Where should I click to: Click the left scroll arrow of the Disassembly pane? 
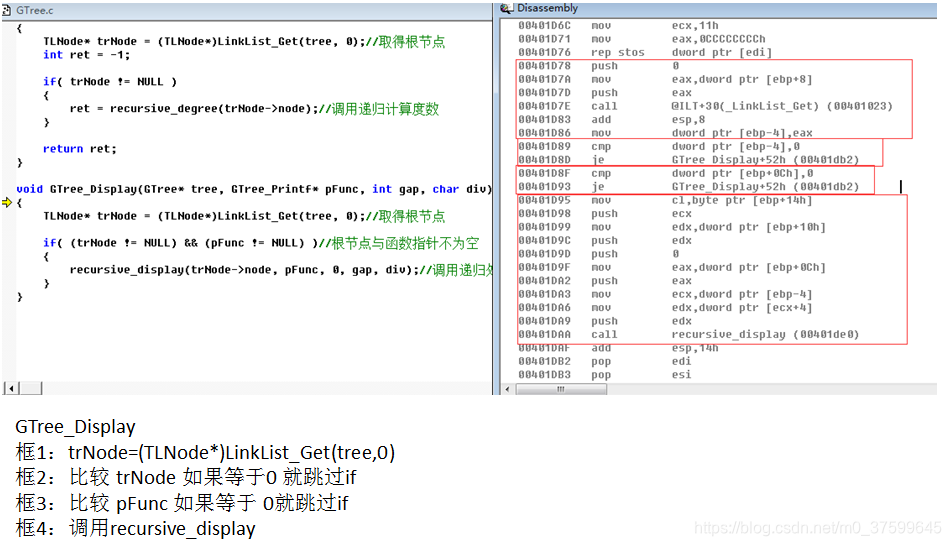(507, 389)
